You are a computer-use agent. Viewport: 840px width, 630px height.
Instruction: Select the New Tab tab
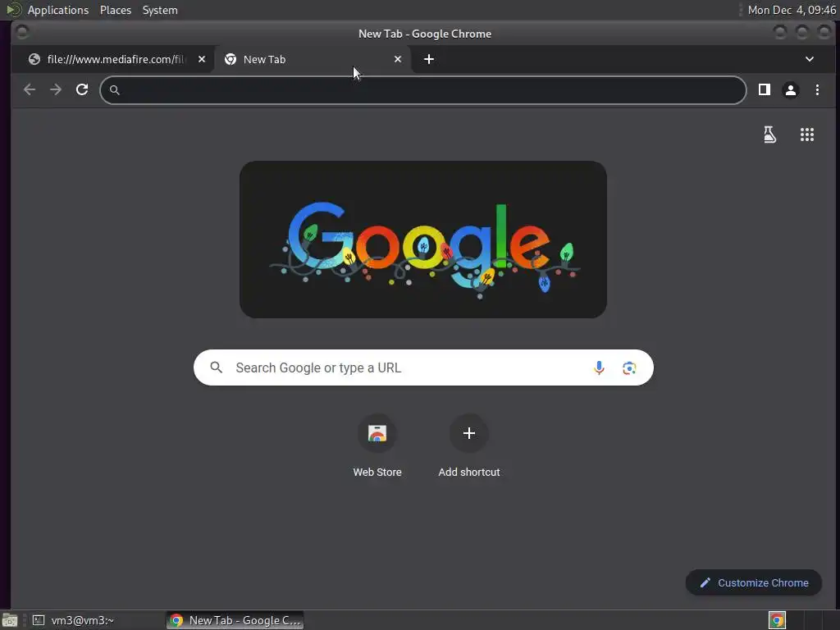click(x=313, y=59)
